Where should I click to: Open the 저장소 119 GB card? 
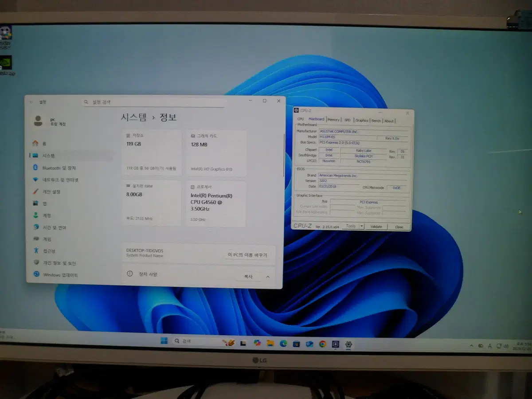pos(152,153)
